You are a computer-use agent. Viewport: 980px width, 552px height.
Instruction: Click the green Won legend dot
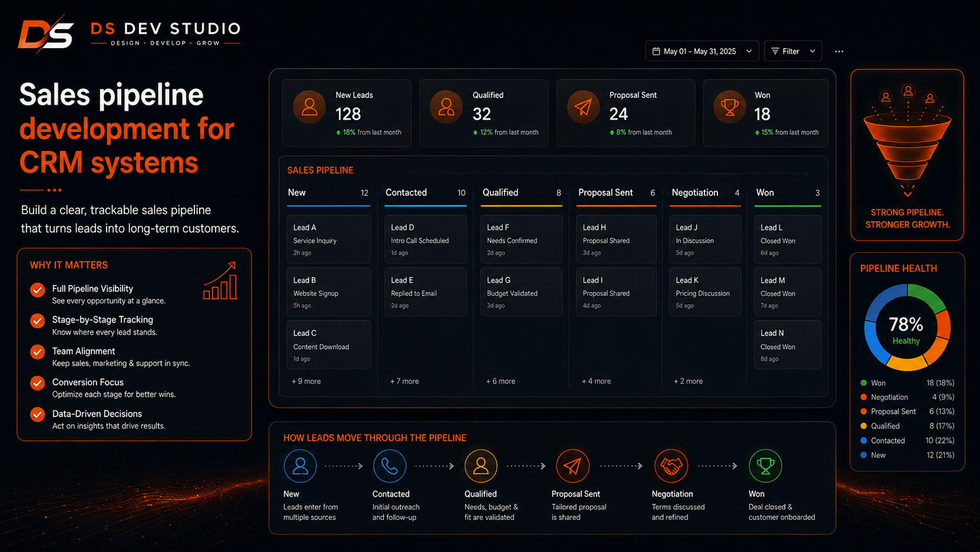(863, 383)
